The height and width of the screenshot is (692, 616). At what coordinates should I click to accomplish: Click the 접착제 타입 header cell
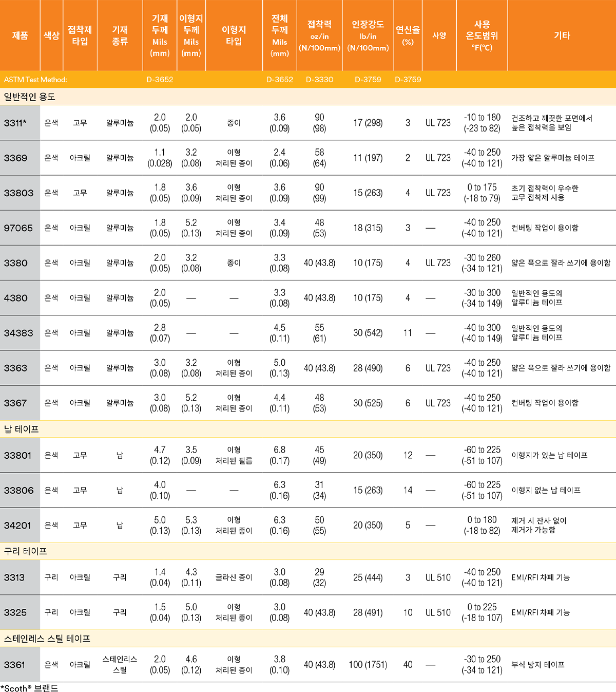click(x=80, y=35)
